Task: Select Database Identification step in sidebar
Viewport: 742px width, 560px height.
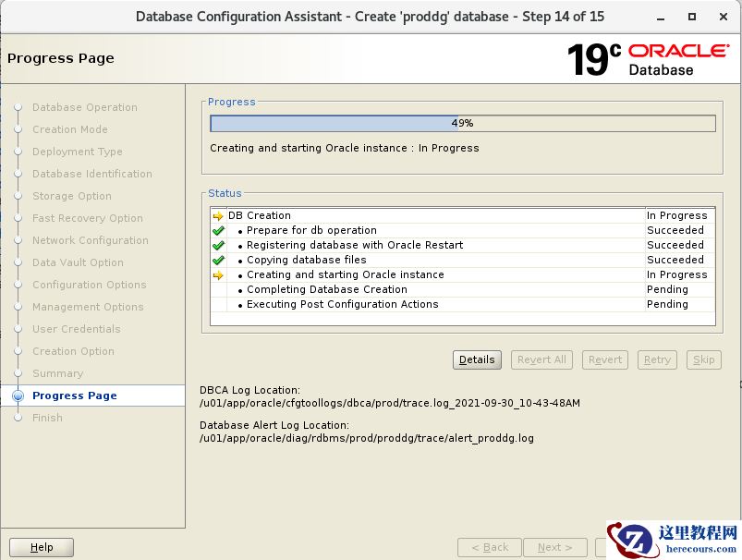Action: [x=92, y=175]
